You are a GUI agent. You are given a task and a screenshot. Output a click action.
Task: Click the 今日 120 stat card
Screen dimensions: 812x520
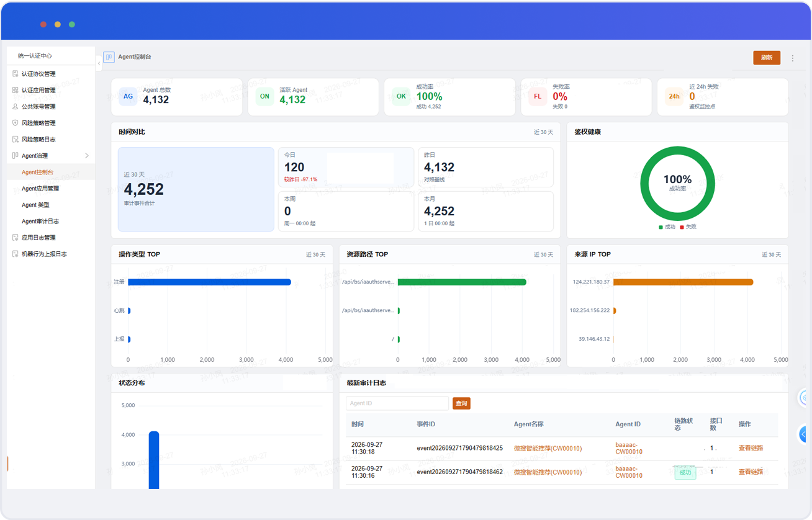[346, 167]
